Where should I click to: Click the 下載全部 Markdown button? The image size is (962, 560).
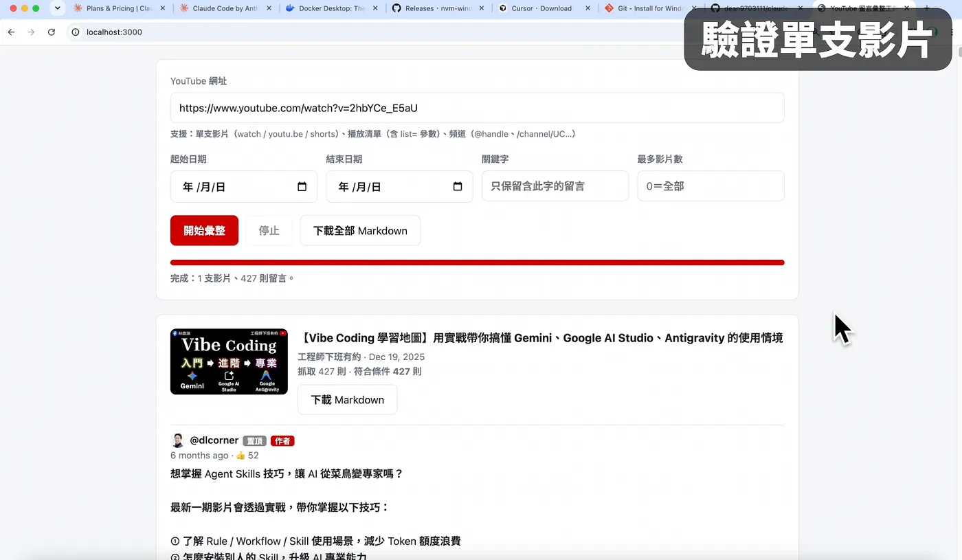pos(360,231)
